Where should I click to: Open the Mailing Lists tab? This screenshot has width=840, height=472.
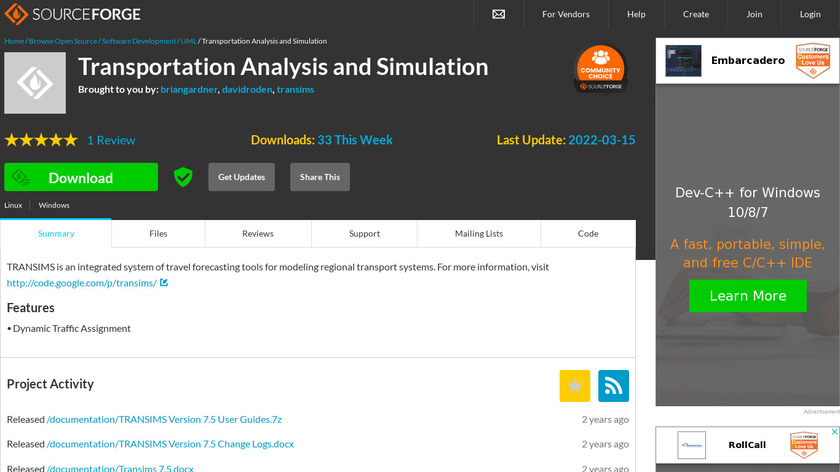479,234
